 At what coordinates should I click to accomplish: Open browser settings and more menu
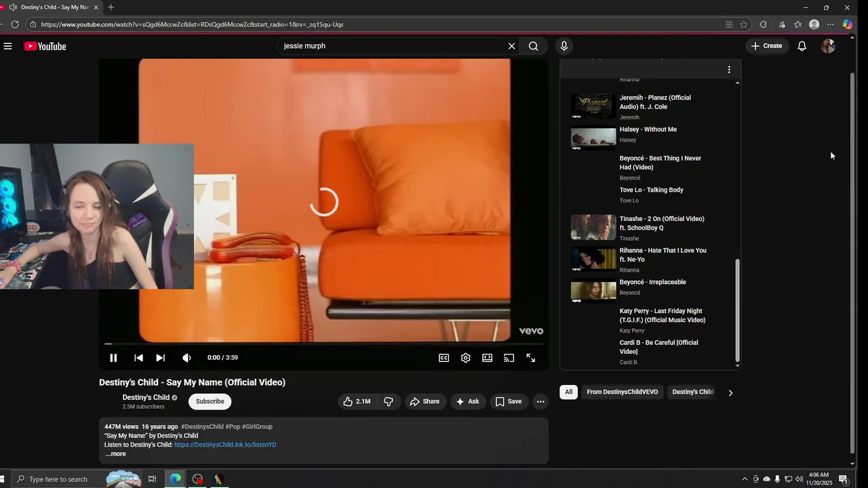[x=830, y=24]
